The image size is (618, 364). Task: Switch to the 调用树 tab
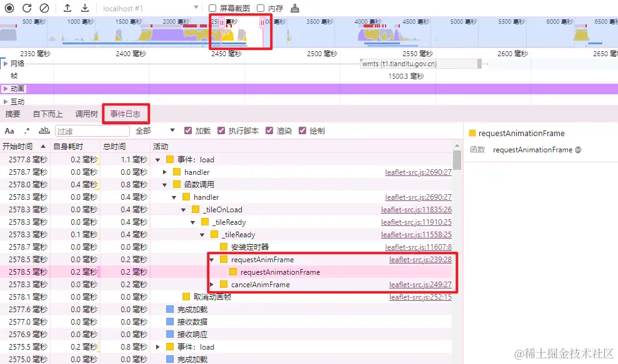click(x=86, y=114)
